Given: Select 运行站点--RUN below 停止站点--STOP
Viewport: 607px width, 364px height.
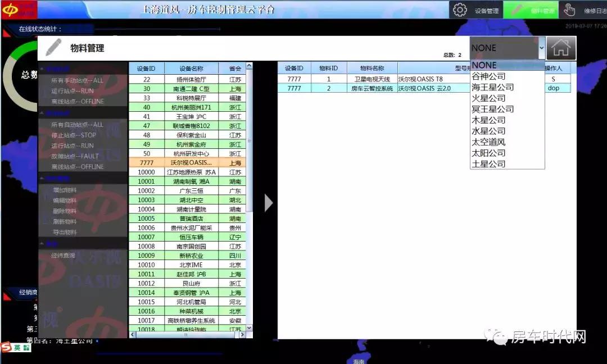Looking at the screenshot, I should pos(73,145).
